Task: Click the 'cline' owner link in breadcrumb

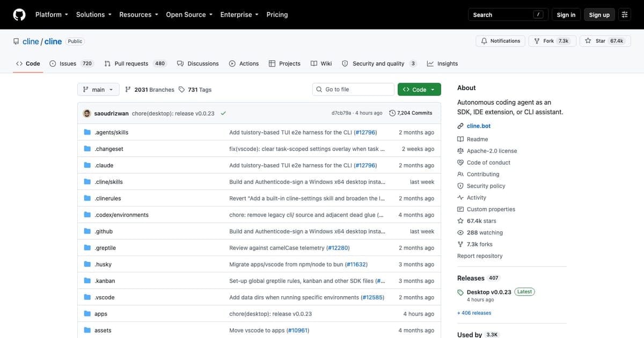Action: tap(31, 41)
